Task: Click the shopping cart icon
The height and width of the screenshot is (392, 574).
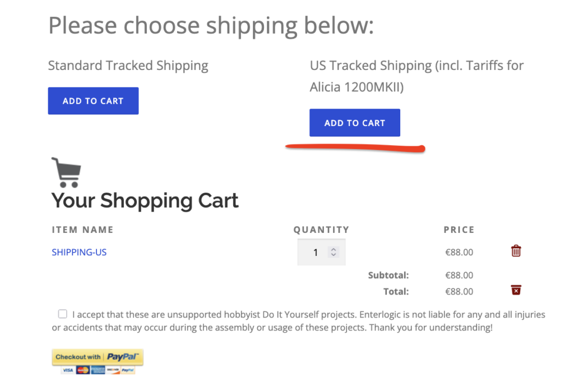Action: coord(66,172)
